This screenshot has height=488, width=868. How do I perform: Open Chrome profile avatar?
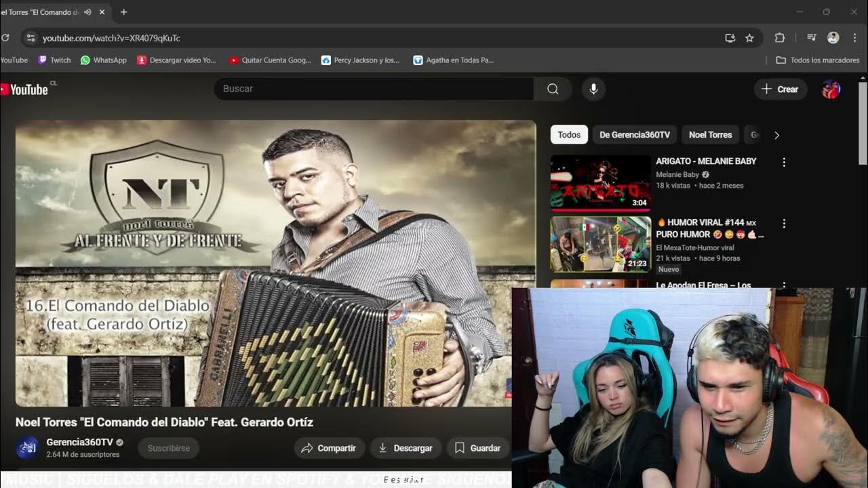click(833, 38)
